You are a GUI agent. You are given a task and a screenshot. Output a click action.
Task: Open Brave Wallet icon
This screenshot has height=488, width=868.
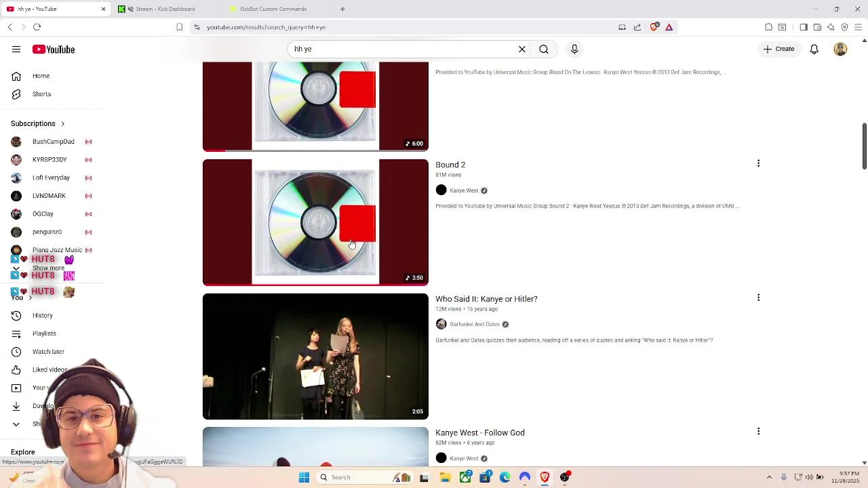(818, 27)
